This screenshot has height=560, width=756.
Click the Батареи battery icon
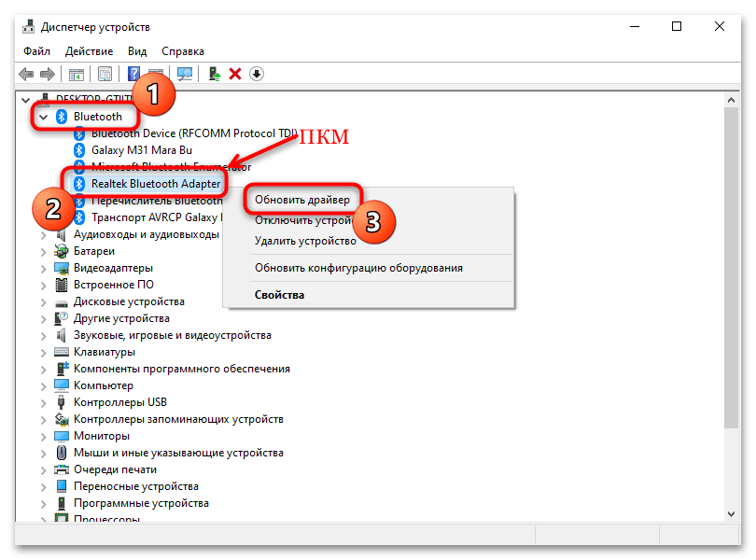coord(62,251)
